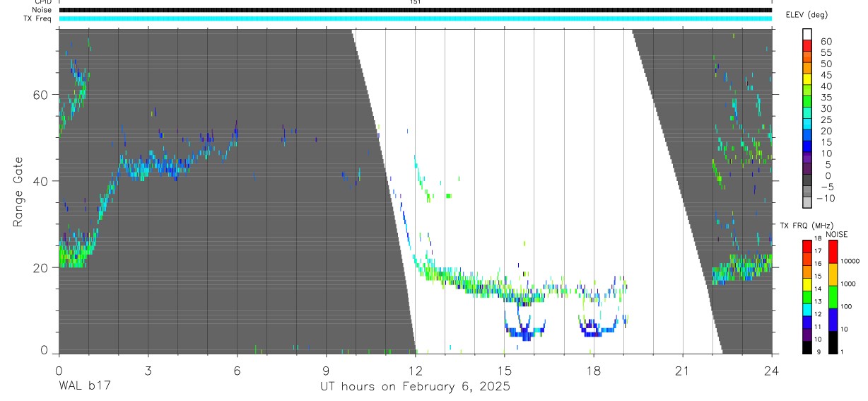Click the '6' tick label on the UT hours axis
The image size is (868, 401).
[x=237, y=370]
